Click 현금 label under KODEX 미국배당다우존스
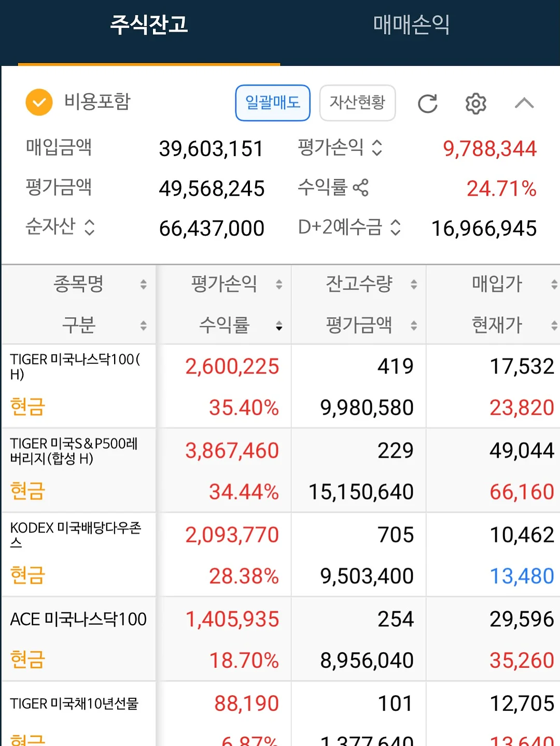Viewport: 560px width, 746px height. point(27,575)
